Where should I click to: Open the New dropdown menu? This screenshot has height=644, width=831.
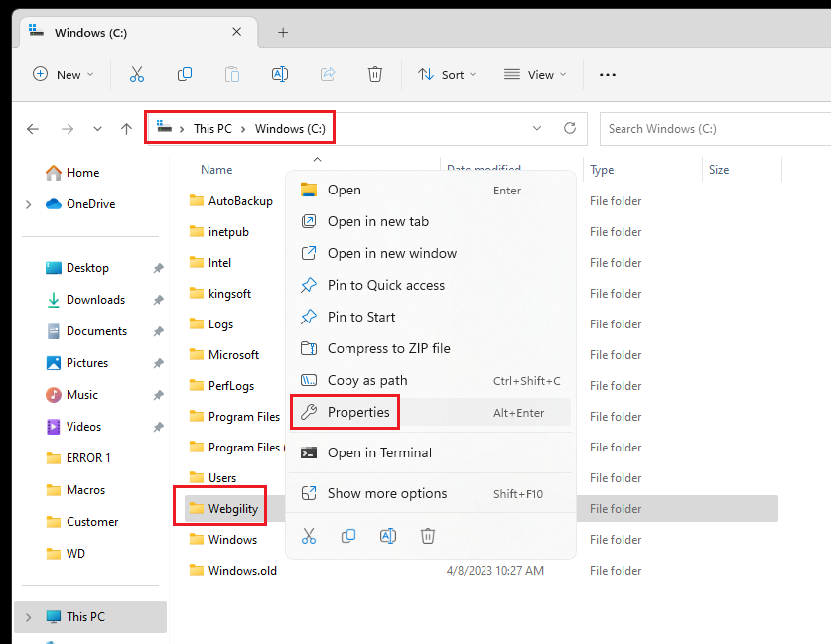64,74
